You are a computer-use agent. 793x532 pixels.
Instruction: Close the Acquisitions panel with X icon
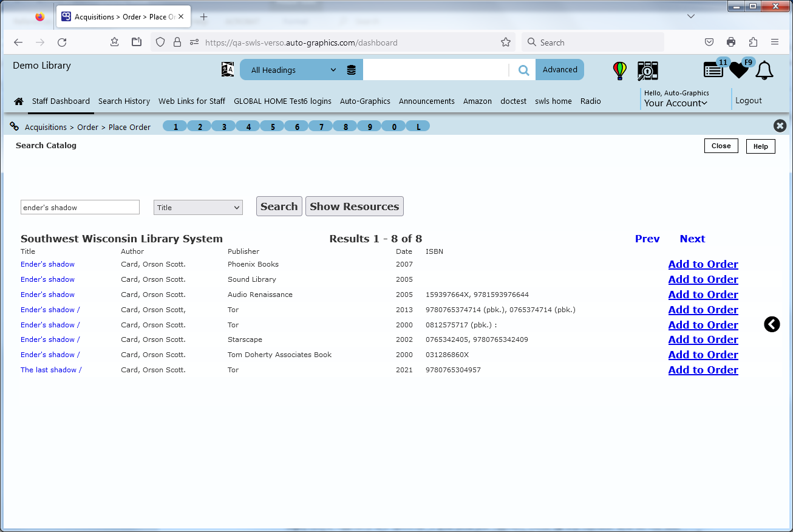point(780,126)
